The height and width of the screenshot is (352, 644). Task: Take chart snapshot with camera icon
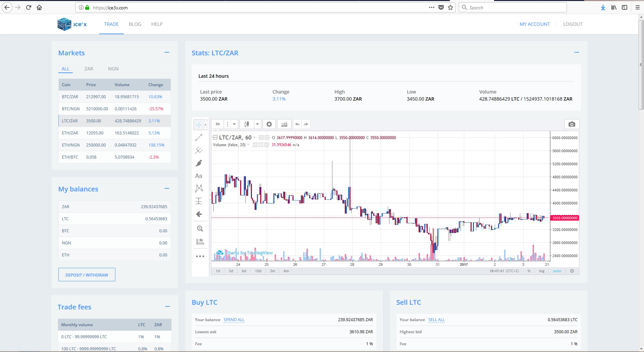(x=572, y=124)
